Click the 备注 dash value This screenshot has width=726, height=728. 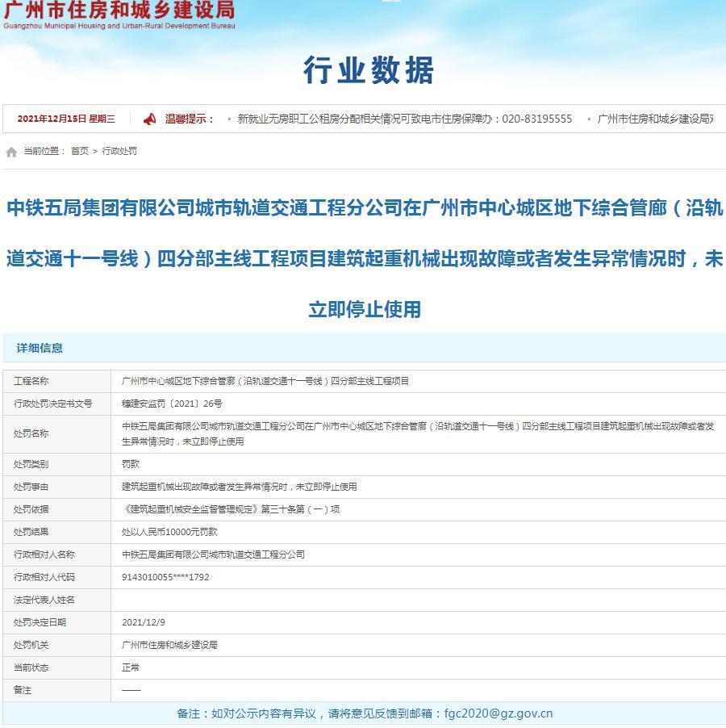[131, 690]
